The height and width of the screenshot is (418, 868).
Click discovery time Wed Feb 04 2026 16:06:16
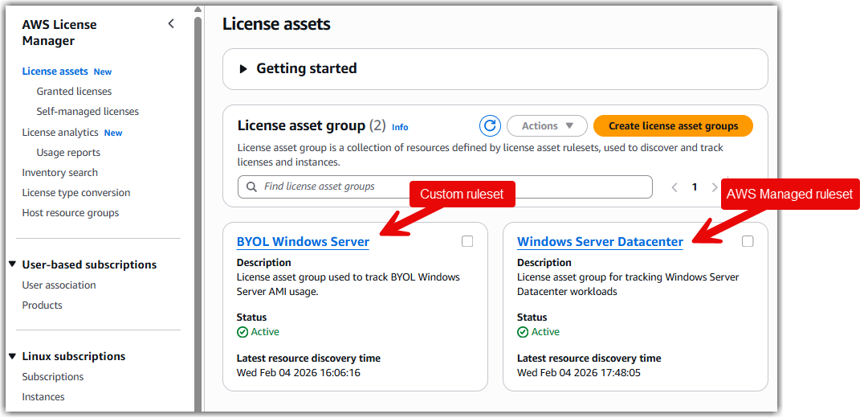299,372
